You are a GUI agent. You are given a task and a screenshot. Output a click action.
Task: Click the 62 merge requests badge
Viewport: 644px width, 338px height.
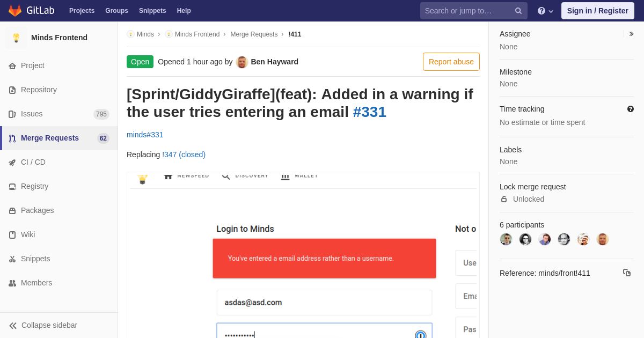pos(103,138)
